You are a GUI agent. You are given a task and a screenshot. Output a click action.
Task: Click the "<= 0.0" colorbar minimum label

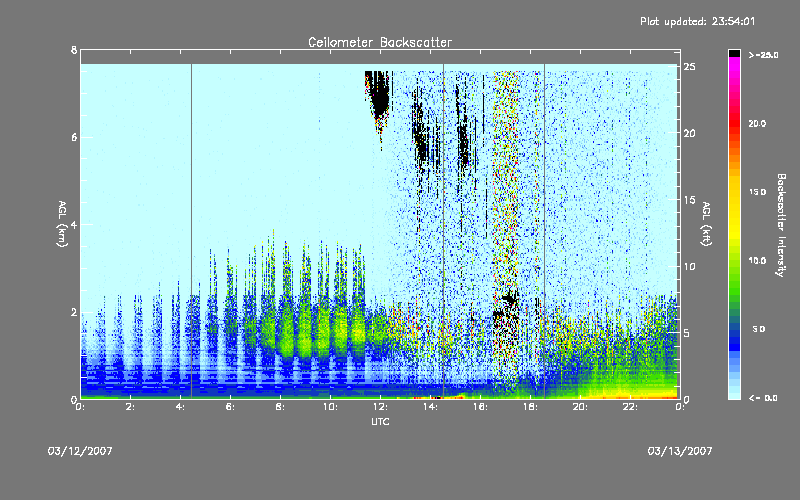tap(763, 398)
